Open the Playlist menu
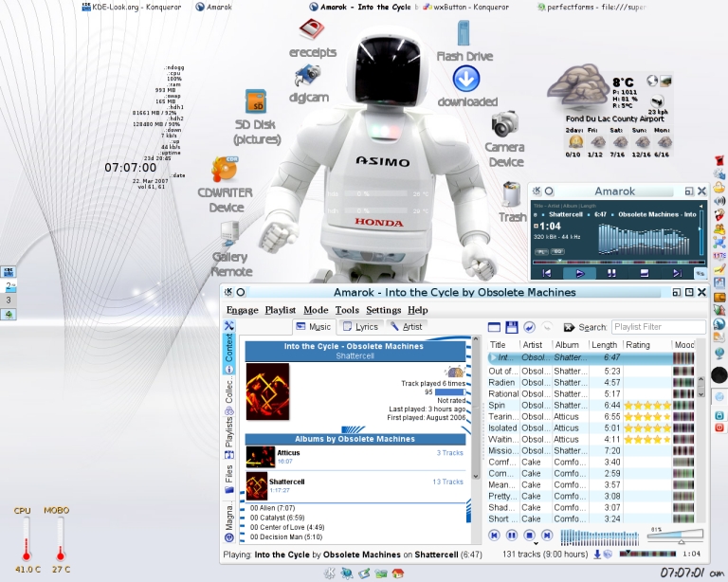 [x=280, y=310]
